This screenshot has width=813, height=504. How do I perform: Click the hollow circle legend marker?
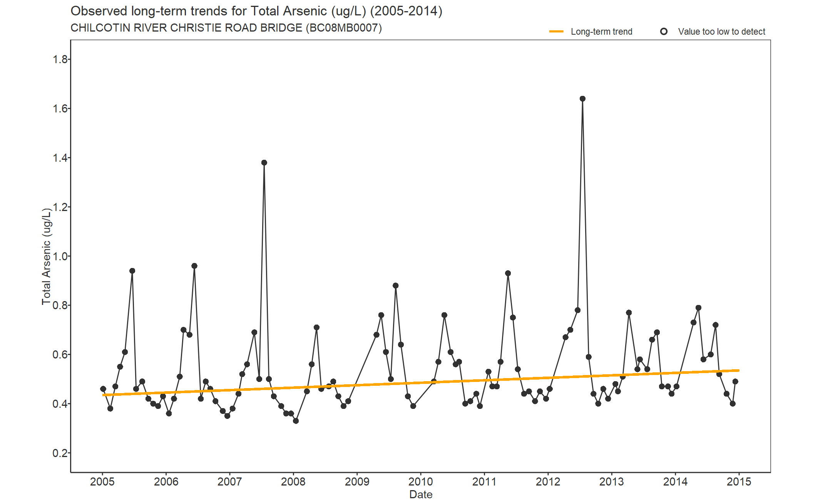[664, 32]
